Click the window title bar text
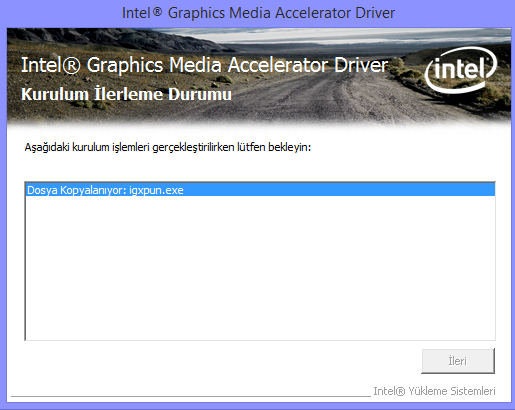This screenshot has width=515, height=410. click(x=258, y=13)
